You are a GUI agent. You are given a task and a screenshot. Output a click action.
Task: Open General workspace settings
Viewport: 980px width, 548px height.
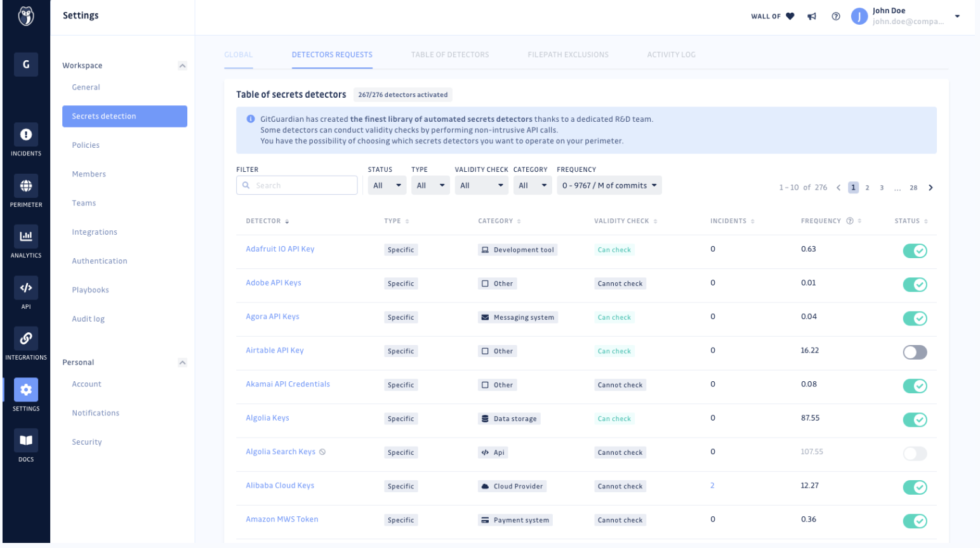pyautogui.click(x=86, y=88)
